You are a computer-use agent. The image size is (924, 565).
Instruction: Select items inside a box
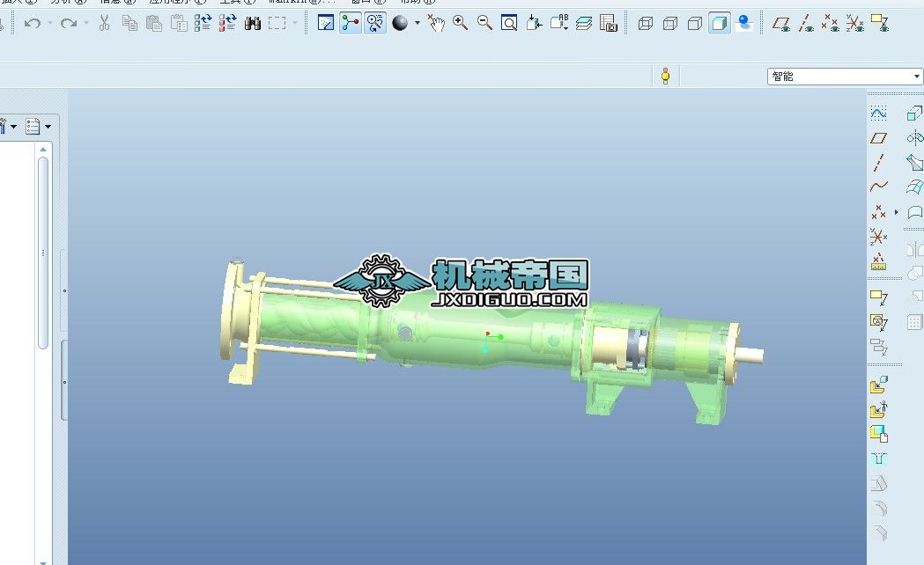[277, 23]
